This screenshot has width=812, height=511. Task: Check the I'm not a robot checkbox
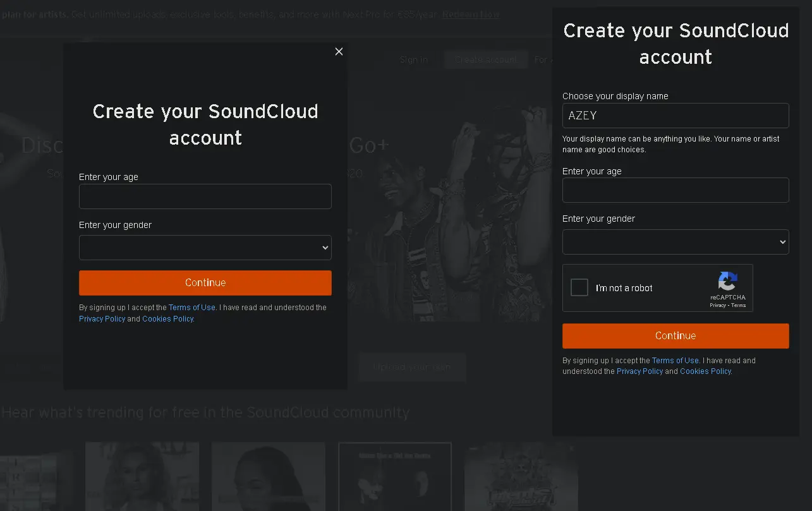pos(579,288)
